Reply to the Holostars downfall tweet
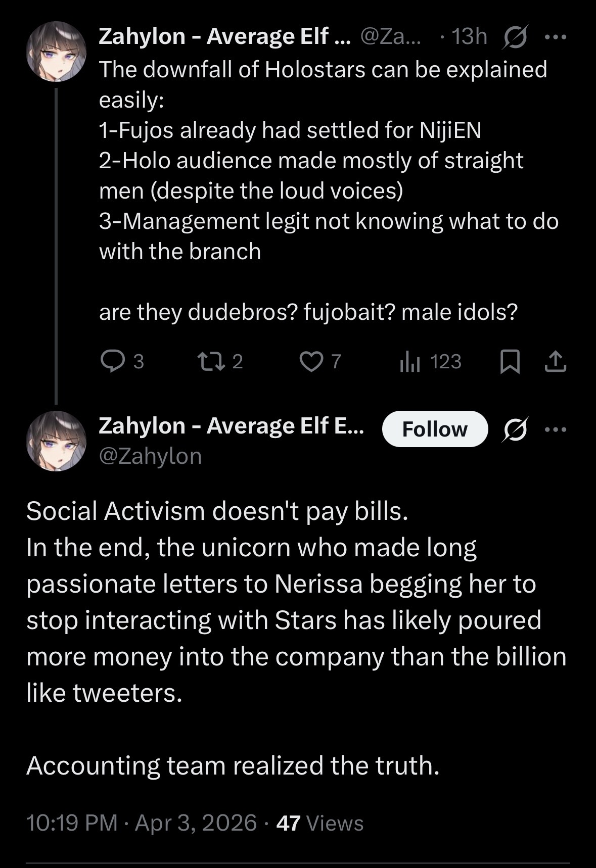Image resolution: width=596 pixels, height=868 pixels. [x=110, y=361]
